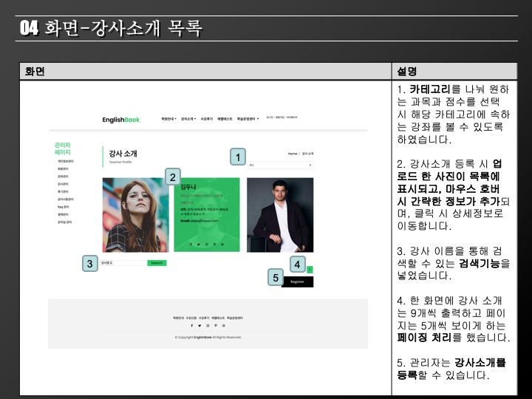532x399 pixels.
Task: Click the Copyright EnglishBaek footer text
Action: (x=208, y=337)
